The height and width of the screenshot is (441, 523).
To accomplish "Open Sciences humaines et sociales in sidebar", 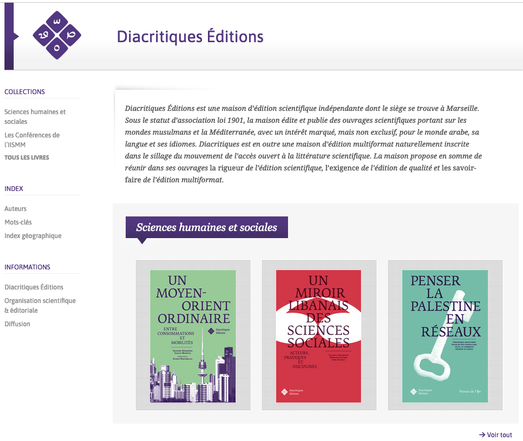I will [x=35, y=116].
